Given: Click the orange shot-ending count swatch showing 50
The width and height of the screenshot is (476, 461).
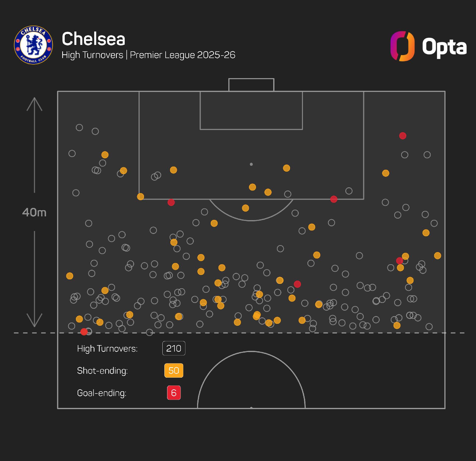Looking at the screenshot, I should point(174,370).
